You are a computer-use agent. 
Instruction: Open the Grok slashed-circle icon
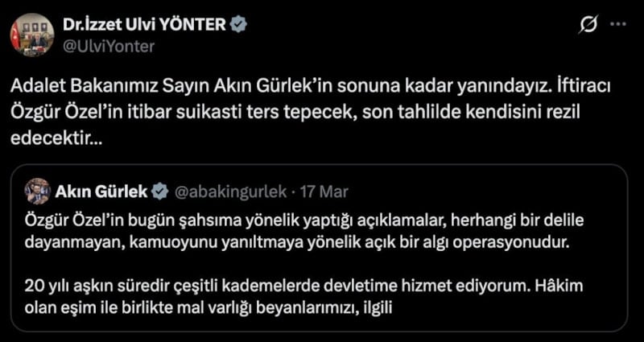[x=588, y=25]
